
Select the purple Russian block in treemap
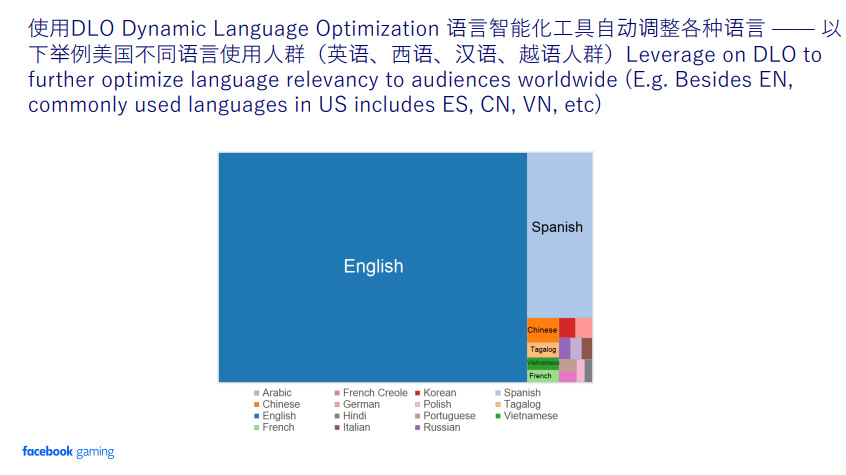click(564, 348)
